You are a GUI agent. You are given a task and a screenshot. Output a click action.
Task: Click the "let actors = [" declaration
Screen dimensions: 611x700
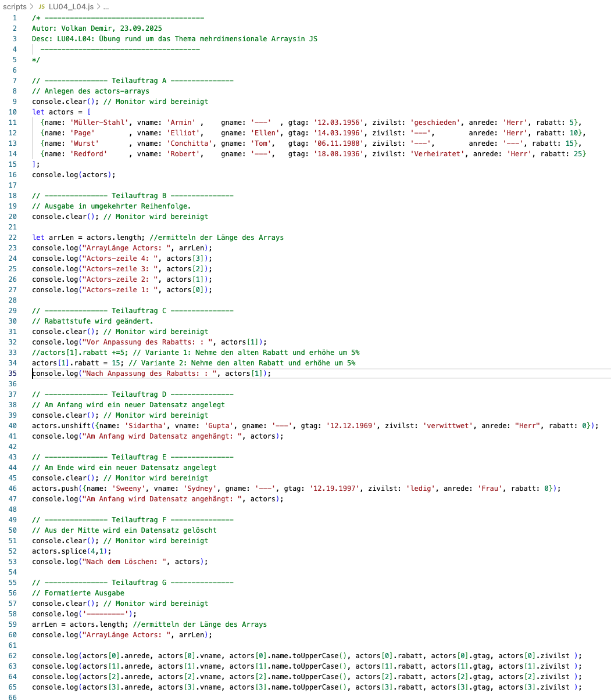62,112
